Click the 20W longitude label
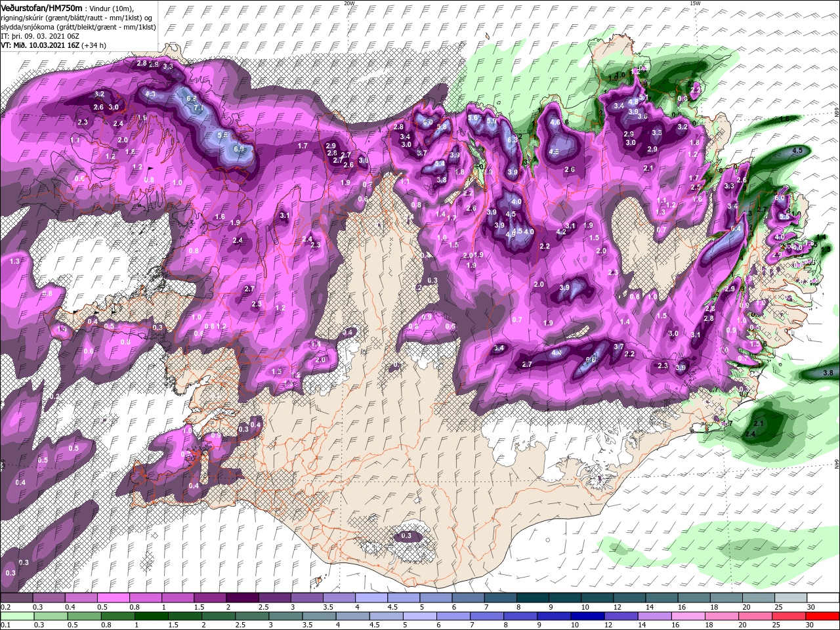 [x=349, y=3]
